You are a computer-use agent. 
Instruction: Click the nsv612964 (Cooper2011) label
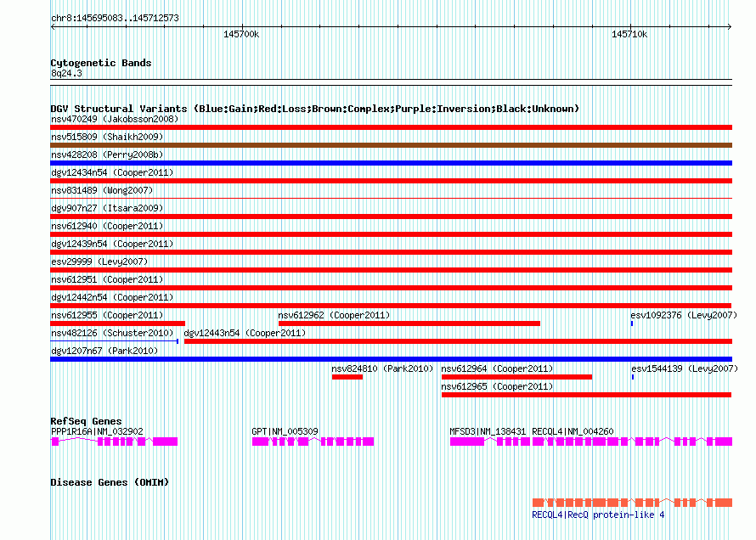point(497,368)
